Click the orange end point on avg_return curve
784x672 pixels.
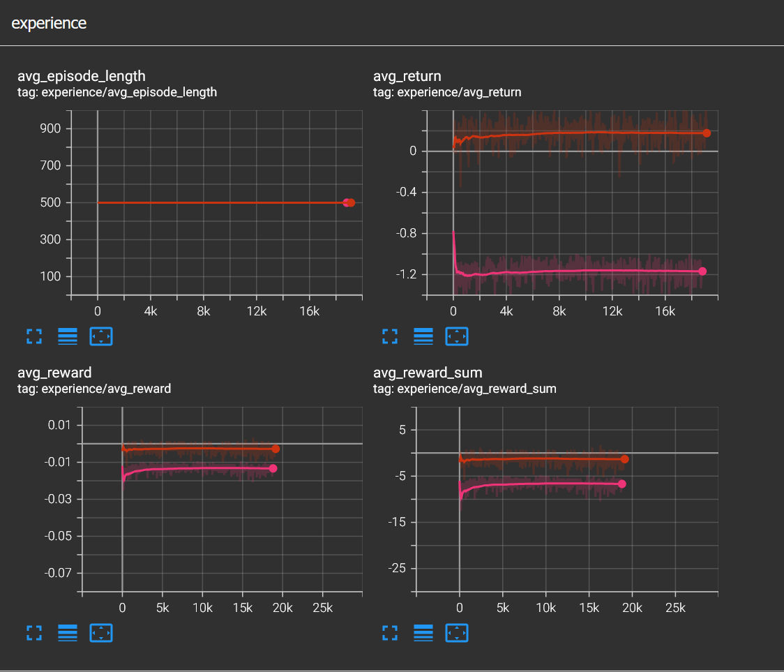[707, 133]
